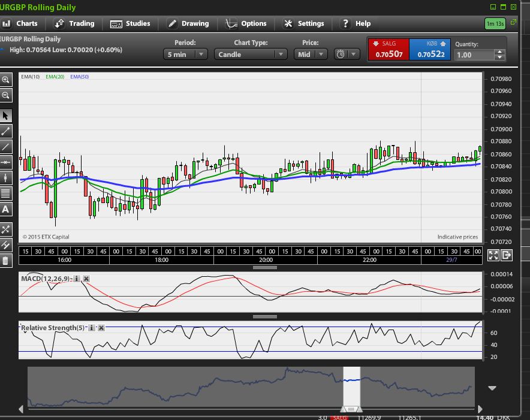Select the horizontal line tool

pos(6,162)
